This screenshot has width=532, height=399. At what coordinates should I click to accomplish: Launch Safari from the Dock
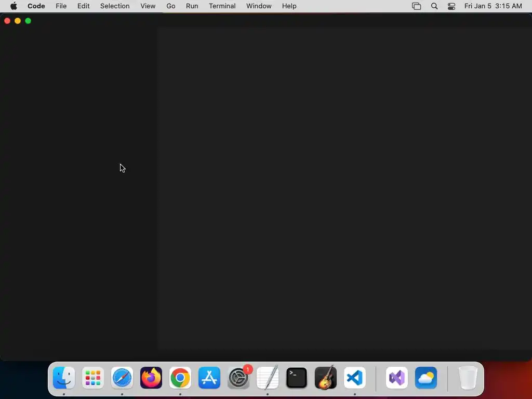122,378
